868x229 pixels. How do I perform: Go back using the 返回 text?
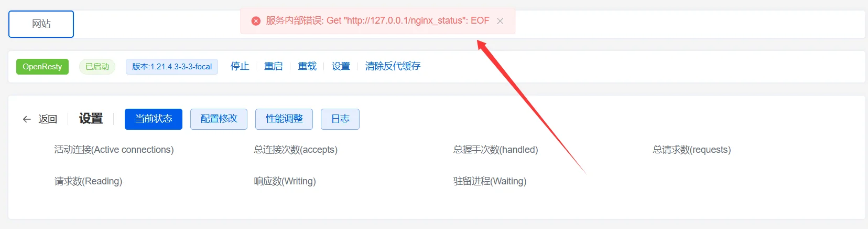click(x=48, y=119)
